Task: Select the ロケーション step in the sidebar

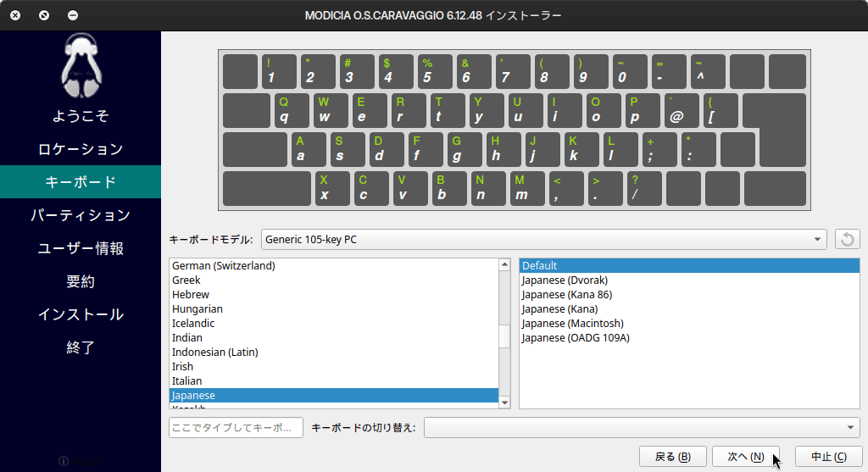Action: click(x=81, y=149)
